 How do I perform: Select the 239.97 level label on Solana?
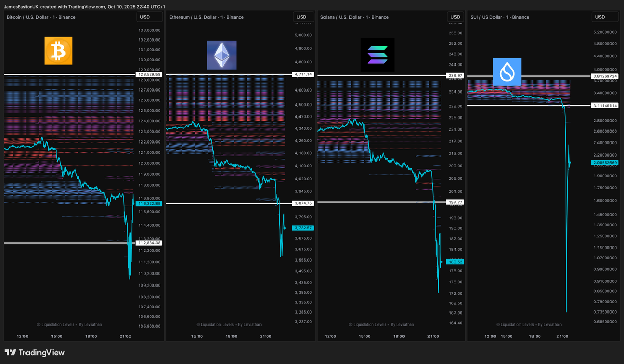(x=456, y=75)
